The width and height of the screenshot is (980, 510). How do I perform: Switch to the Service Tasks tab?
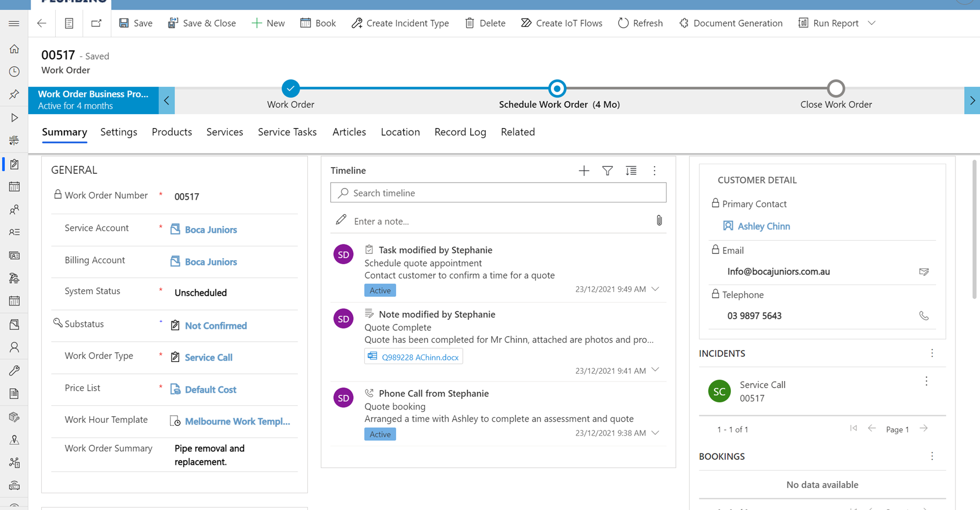coord(287,132)
